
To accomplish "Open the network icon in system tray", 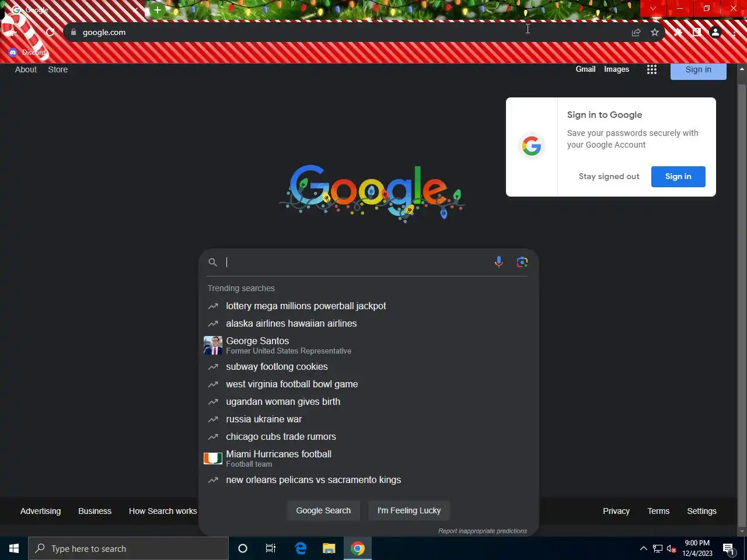I will 658,548.
